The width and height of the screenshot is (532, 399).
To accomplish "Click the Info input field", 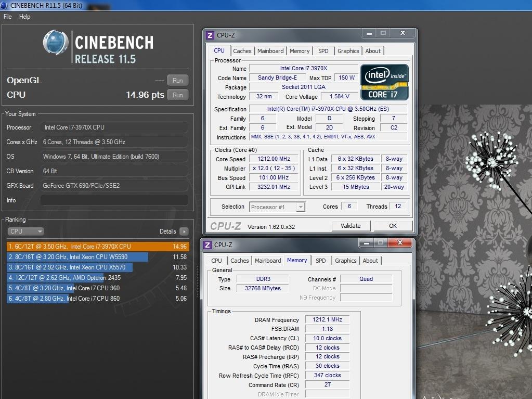I will 114,200.
